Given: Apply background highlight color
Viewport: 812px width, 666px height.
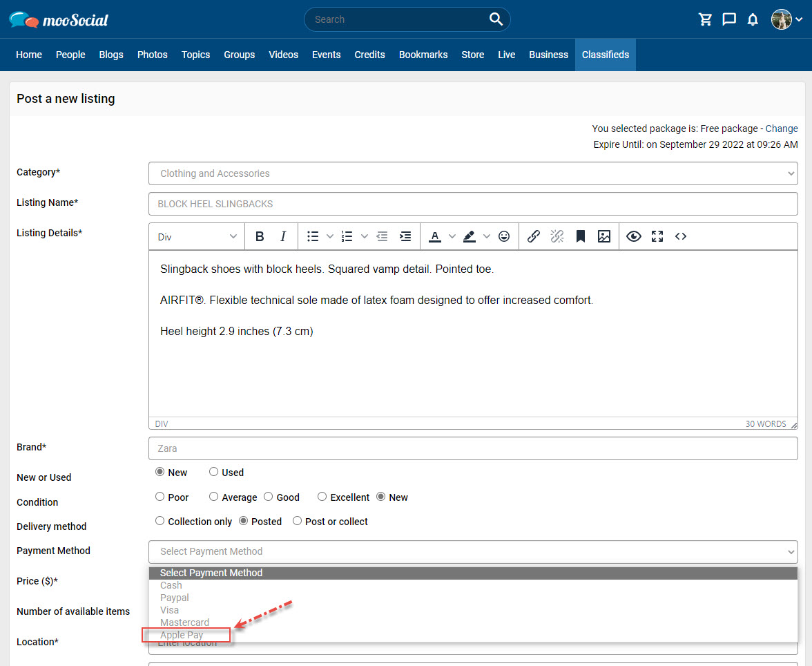Looking at the screenshot, I should point(470,236).
